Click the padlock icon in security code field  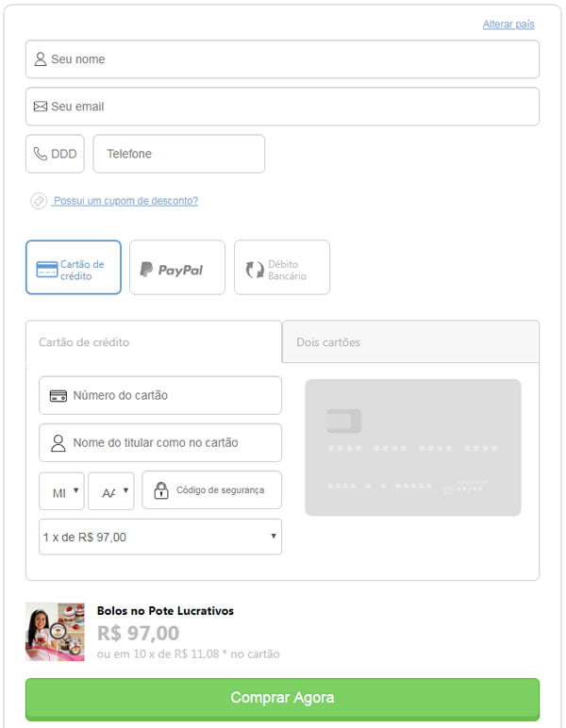pyautogui.click(x=161, y=490)
